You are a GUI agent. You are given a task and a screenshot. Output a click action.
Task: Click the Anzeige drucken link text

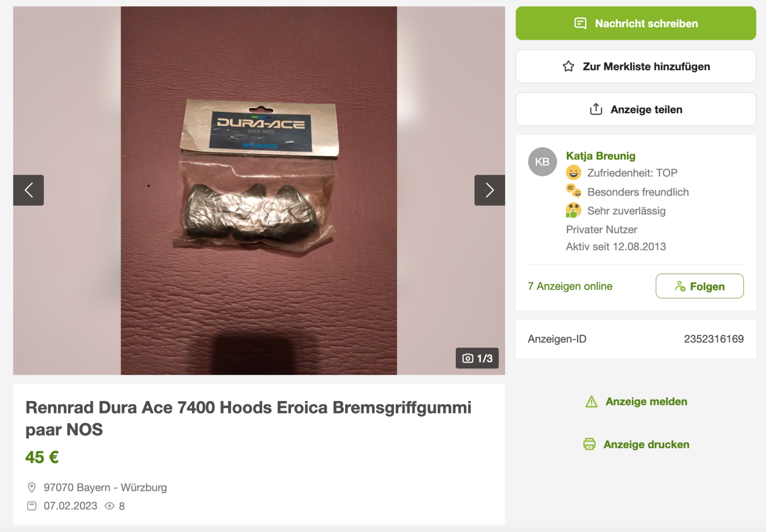tap(646, 444)
